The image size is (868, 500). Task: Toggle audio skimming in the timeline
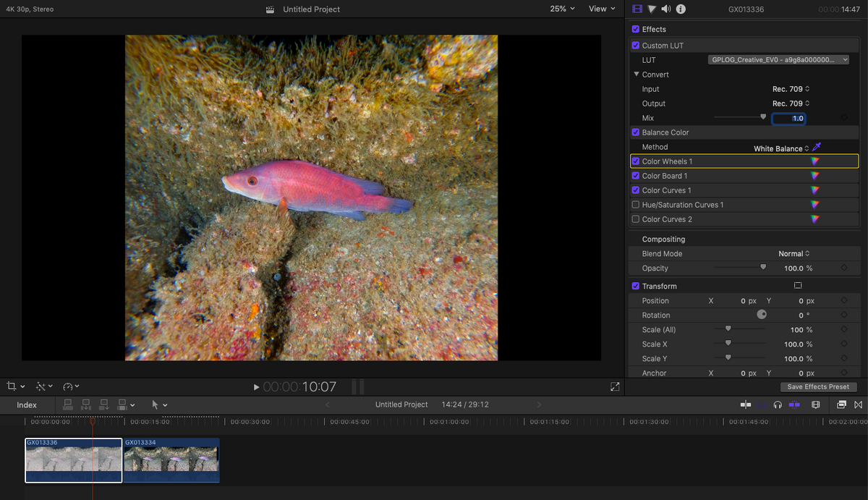(762, 404)
